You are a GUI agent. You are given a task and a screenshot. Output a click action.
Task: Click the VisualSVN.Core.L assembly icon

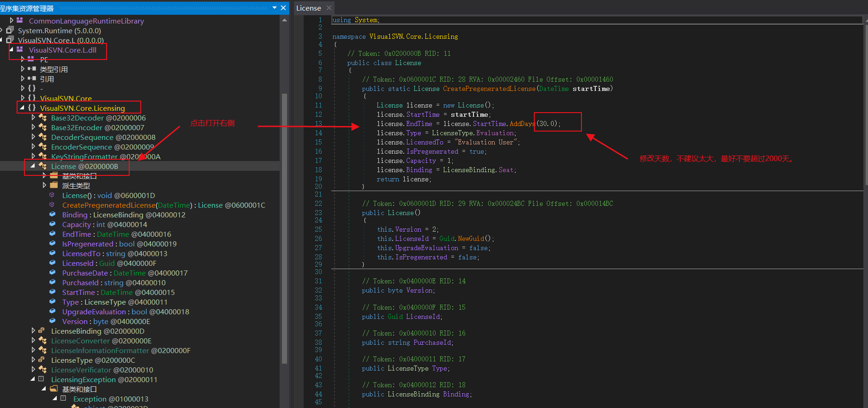(10, 40)
